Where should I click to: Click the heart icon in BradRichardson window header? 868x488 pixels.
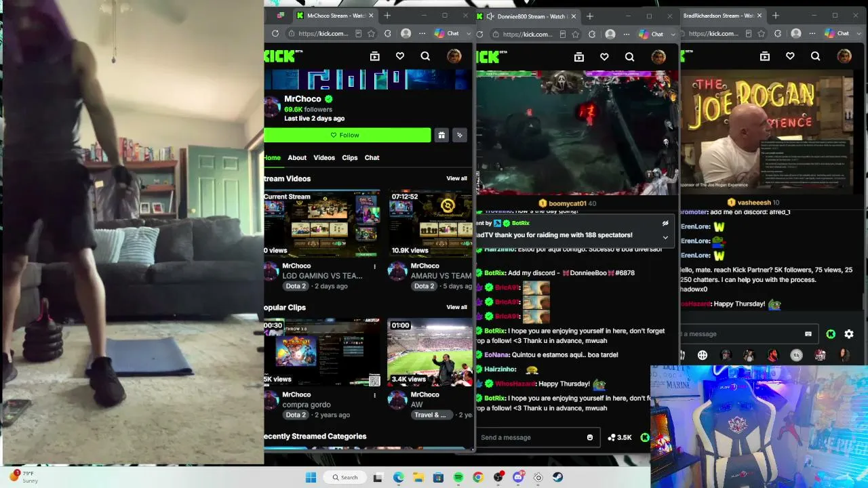(x=790, y=56)
